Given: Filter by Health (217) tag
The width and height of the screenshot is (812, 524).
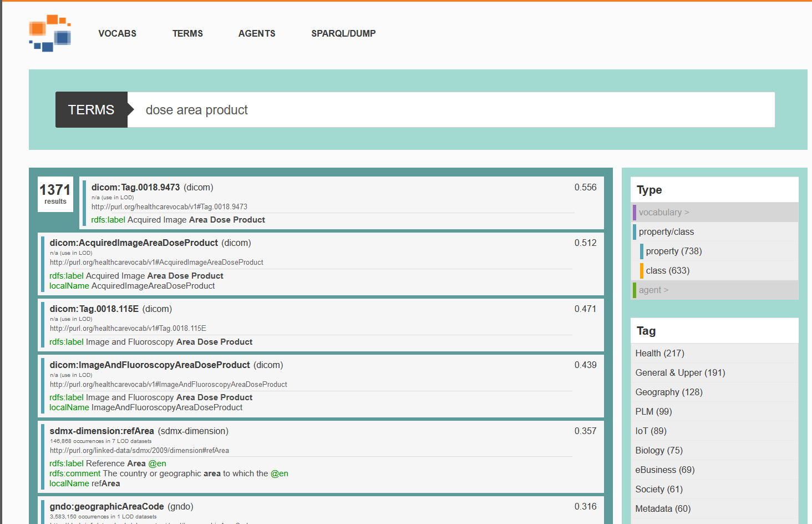Looking at the screenshot, I should coord(659,354).
